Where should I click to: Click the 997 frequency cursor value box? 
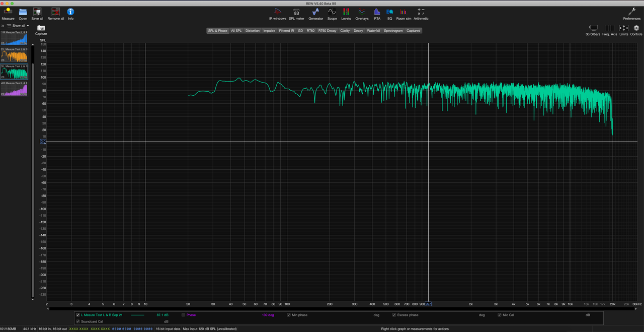pyautogui.click(x=428, y=304)
